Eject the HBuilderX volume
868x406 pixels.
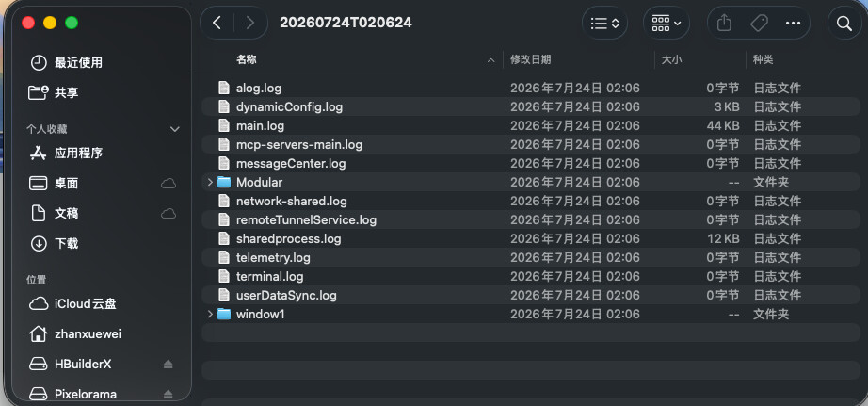pos(169,364)
